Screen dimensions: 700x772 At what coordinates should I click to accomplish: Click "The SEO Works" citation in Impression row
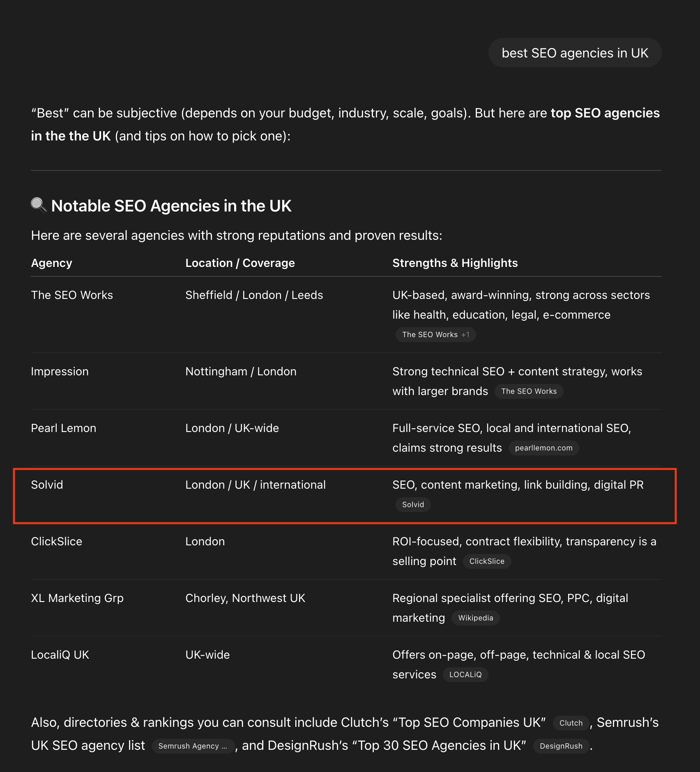coord(529,391)
